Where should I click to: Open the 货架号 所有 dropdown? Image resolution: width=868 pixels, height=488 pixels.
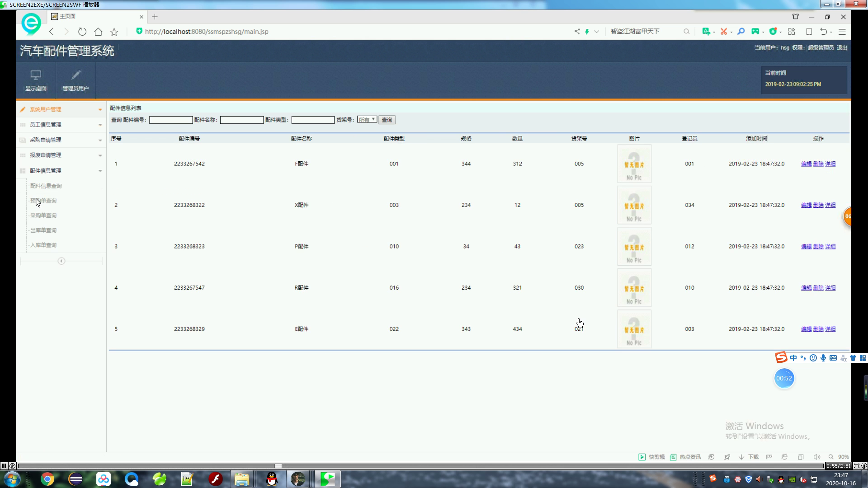tap(367, 120)
